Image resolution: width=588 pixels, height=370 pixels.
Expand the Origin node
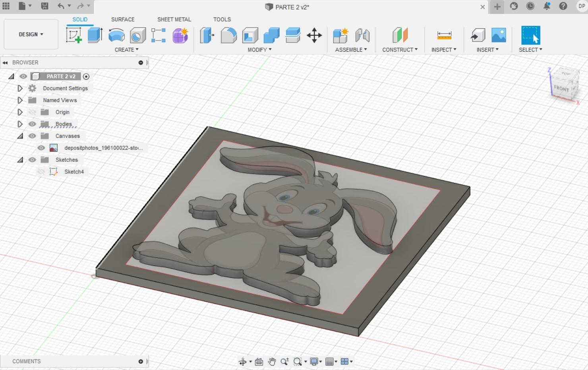[x=20, y=112]
